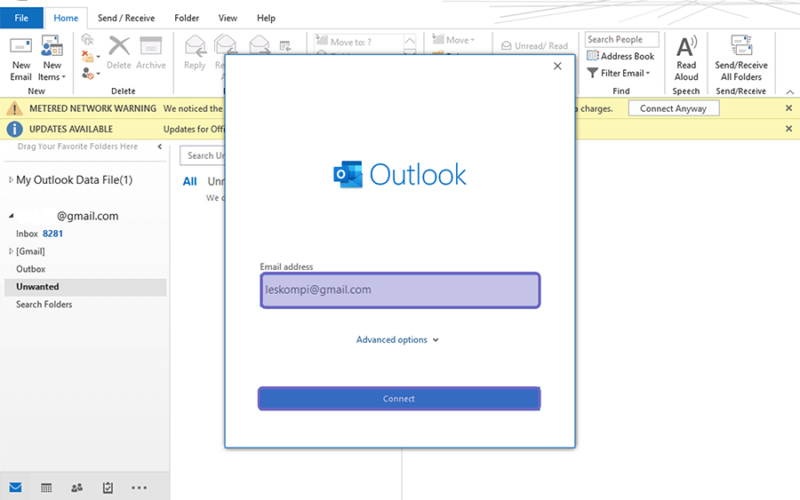Viewport: 800px width, 500px height.
Task: Click the Ignore conversation icon
Action: click(x=88, y=40)
